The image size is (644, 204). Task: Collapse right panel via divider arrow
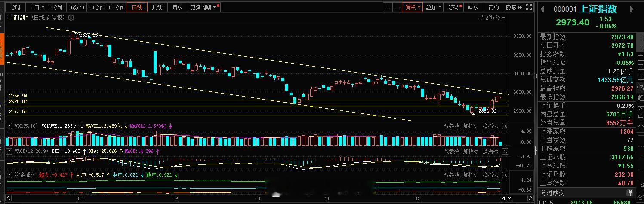click(536, 150)
